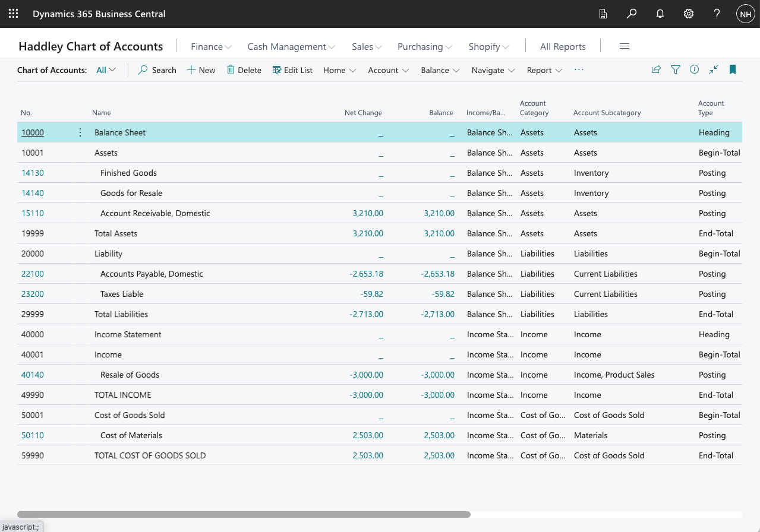760x532 pixels.
Task: Expand the Finance menu
Action: pyautogui.click(x=211, y=46)
